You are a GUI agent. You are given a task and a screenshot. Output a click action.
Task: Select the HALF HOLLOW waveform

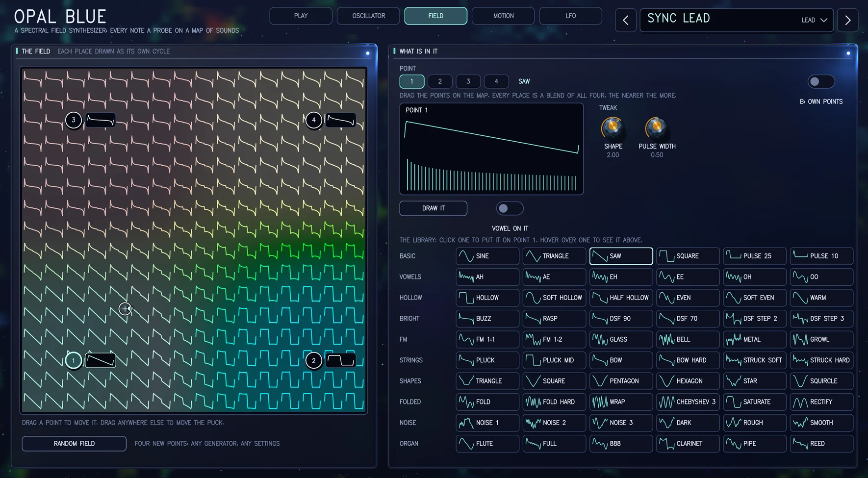tap(621, 298)
